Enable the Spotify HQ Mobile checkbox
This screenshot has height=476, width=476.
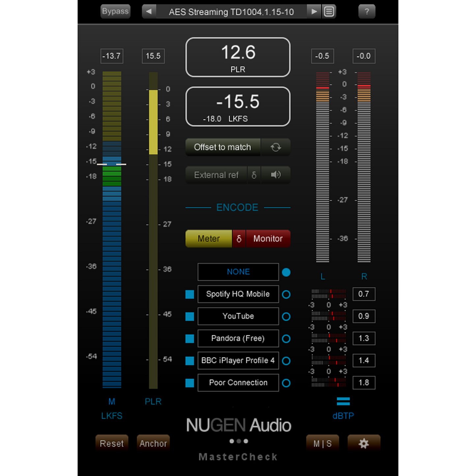[x=190, y=294]
